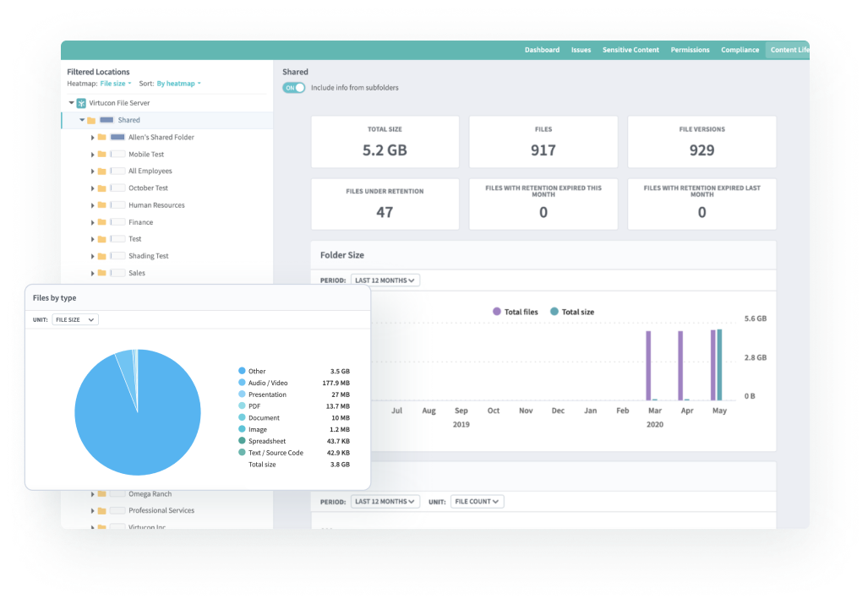Screen dimensions: 868x604
Task: Click the Finance folder icon
Action: point(101,222)
